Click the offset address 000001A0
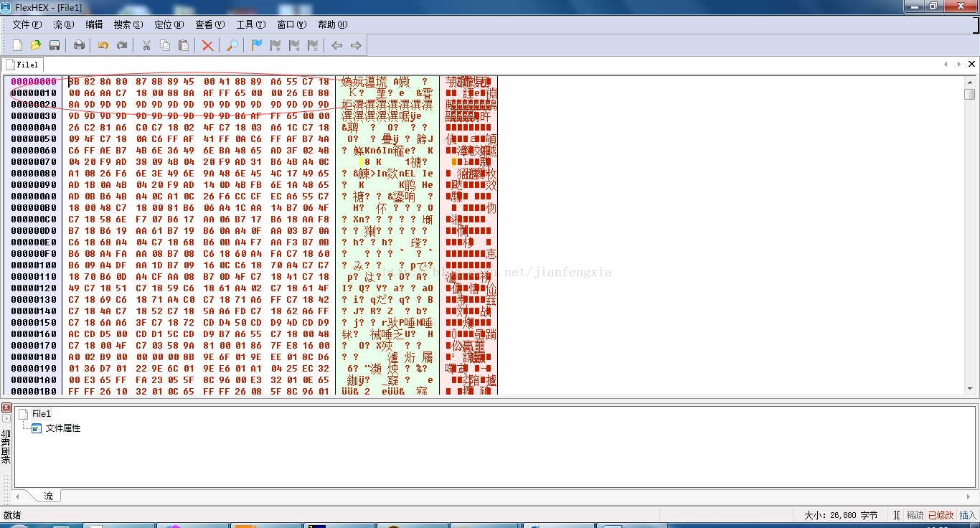Image resolution: width=980 pixels, height=528 pixels. click(34, 380)
